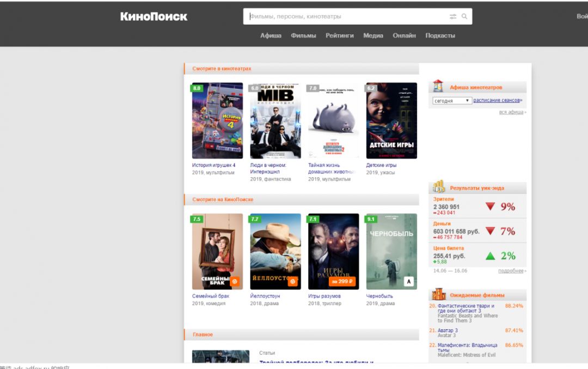Open the Рейтинги menu
The width and height of the screenshot is (588, 369).
[339, 35]
